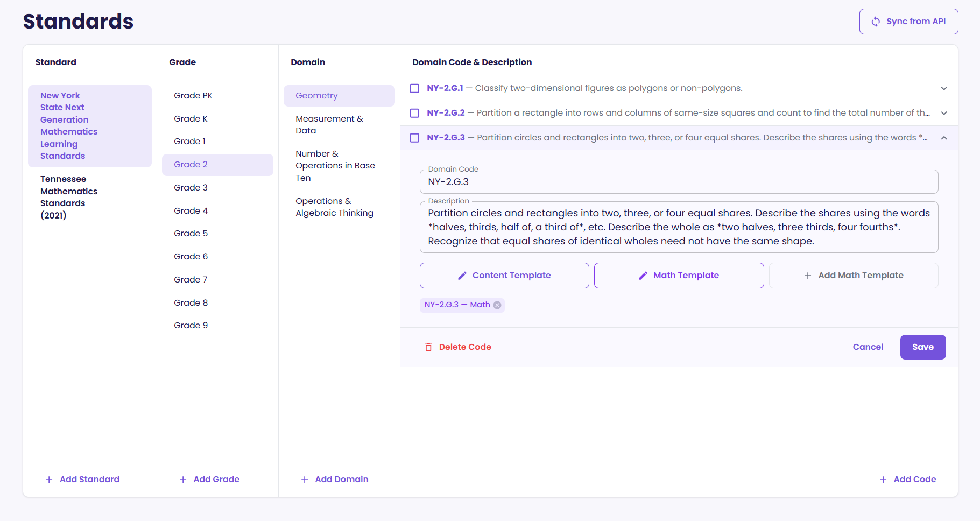Viewport: 980px width, 521px height.
Task: Select Grade 6 in the grade list
Action: point(217,257)
